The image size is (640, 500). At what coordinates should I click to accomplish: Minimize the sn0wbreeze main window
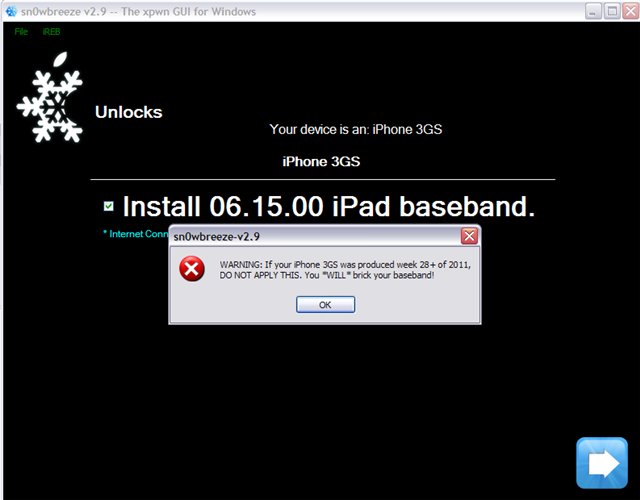[x=593, y=11]
